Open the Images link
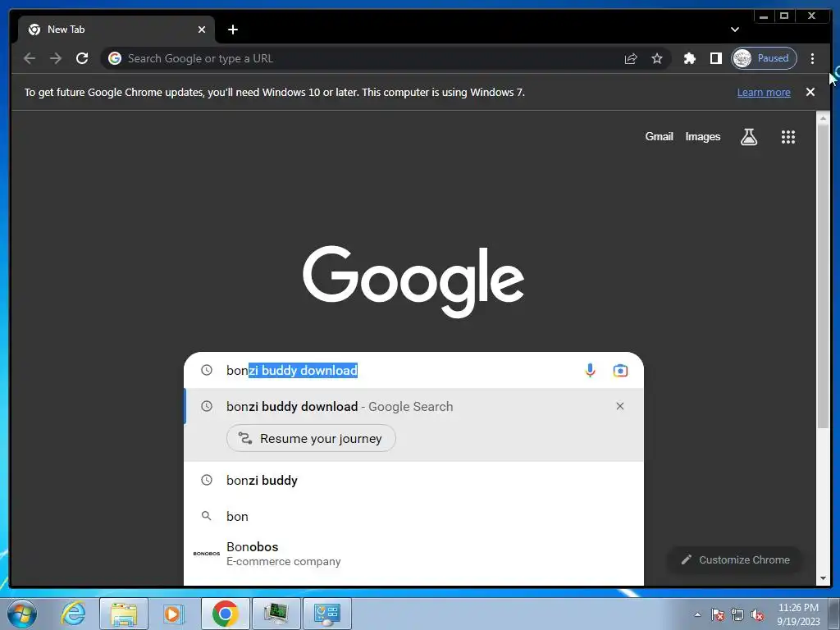 (702, 137)
